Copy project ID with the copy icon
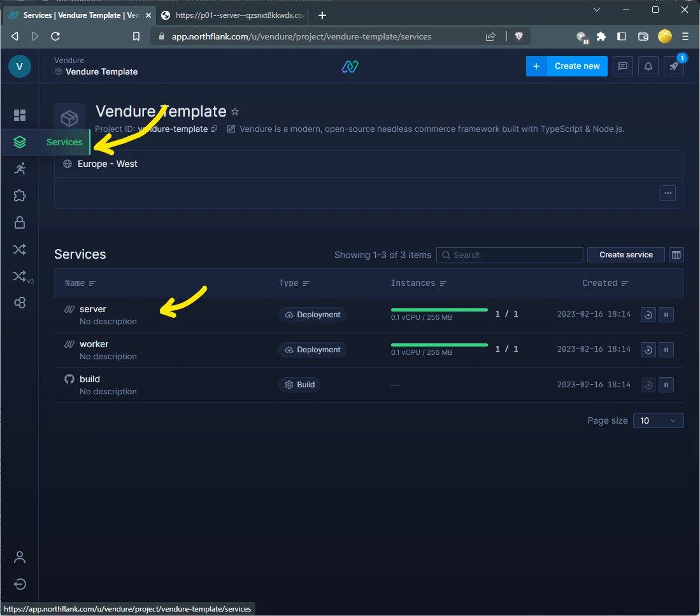This screenshot has width=700, height=616. [214, 129]
